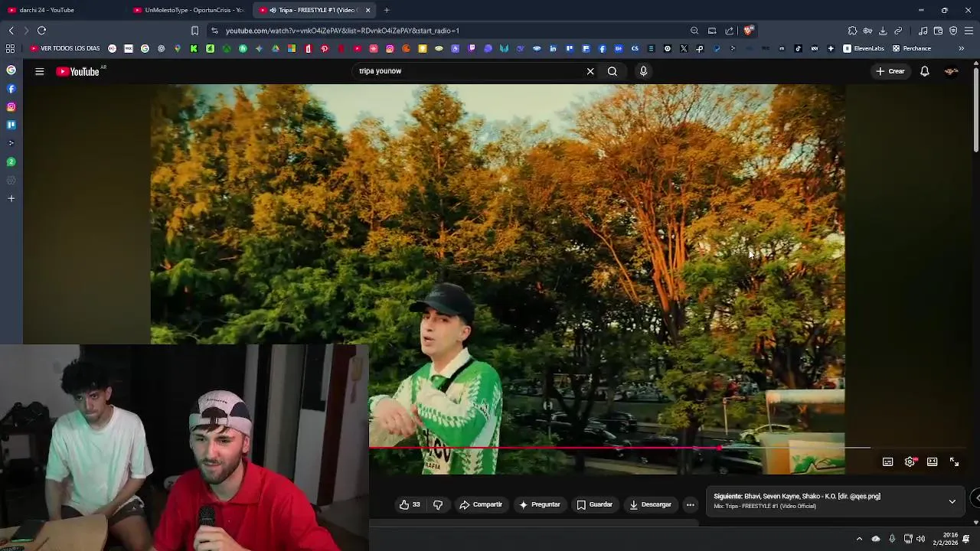Open video player settings gear
This screenshot has height=551, width=980.
tap(910, 461)
